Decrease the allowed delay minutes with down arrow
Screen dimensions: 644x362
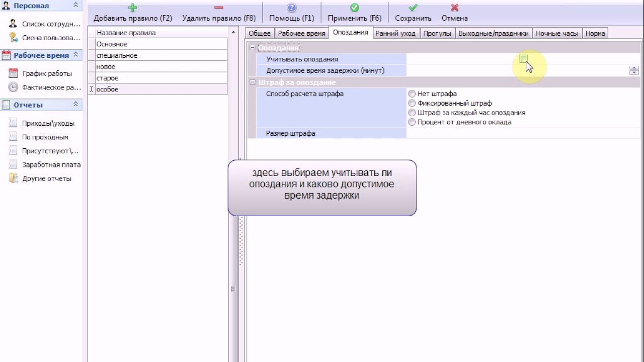click(634, 73)
